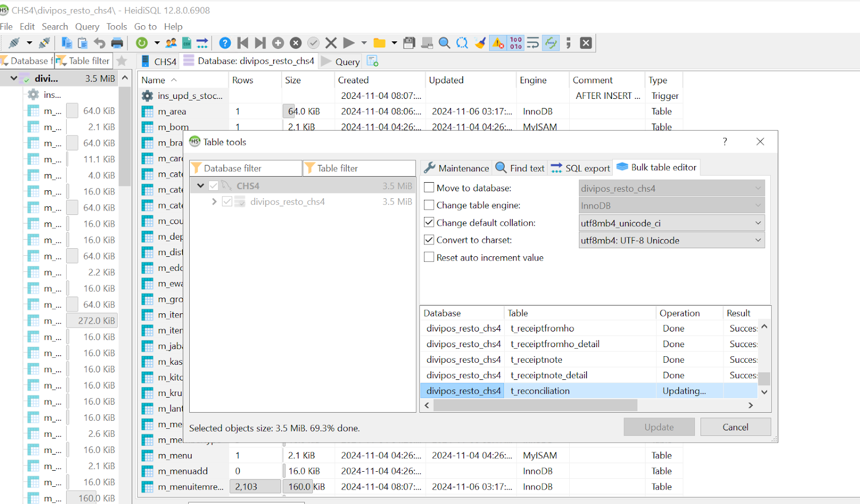Open the SQL export tab in Table tools
Screen dimensions: 860x504
point(581,168)
